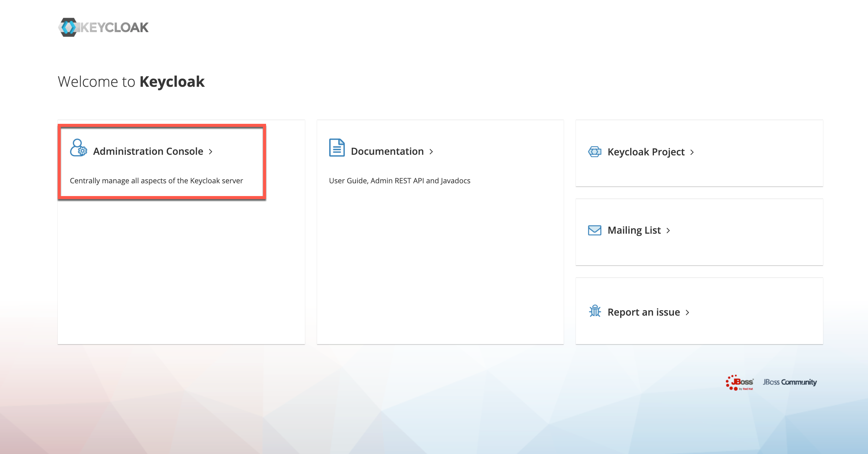Click 'Centrally manage all aspects of the Keycloak server'
Image resolution: width=868 pixels, height=454 pixels.
[156, 181]
